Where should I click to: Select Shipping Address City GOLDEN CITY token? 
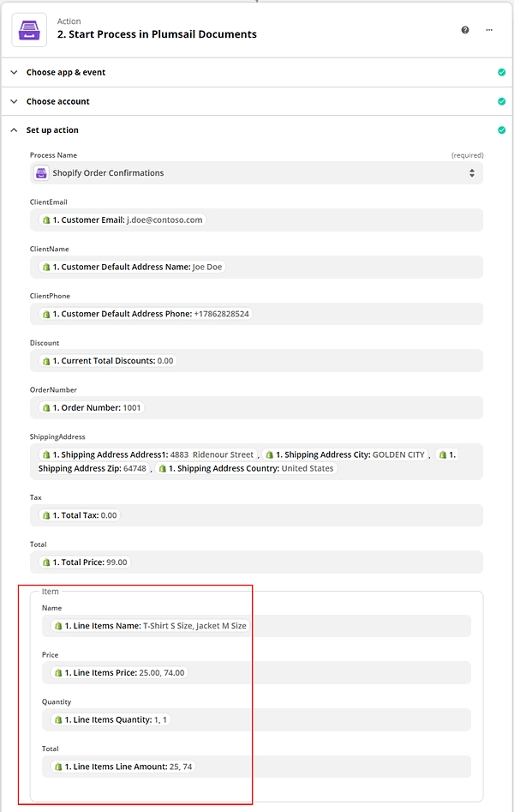[345, 454]
